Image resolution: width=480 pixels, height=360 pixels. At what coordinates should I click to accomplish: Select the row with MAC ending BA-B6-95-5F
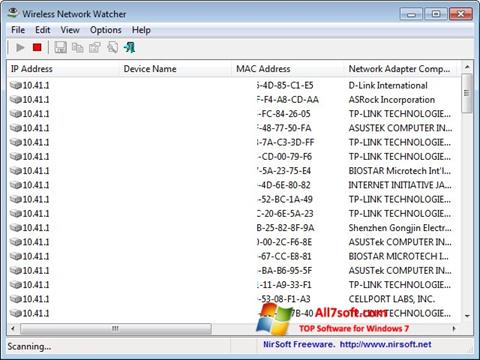pyautogui.click(x=234, y=271)
